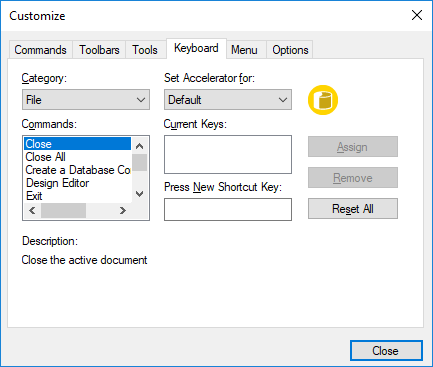This screenshot has height=367, width=433.
Task: Click the list's scroll down arrow
Action: coord(140,194)
